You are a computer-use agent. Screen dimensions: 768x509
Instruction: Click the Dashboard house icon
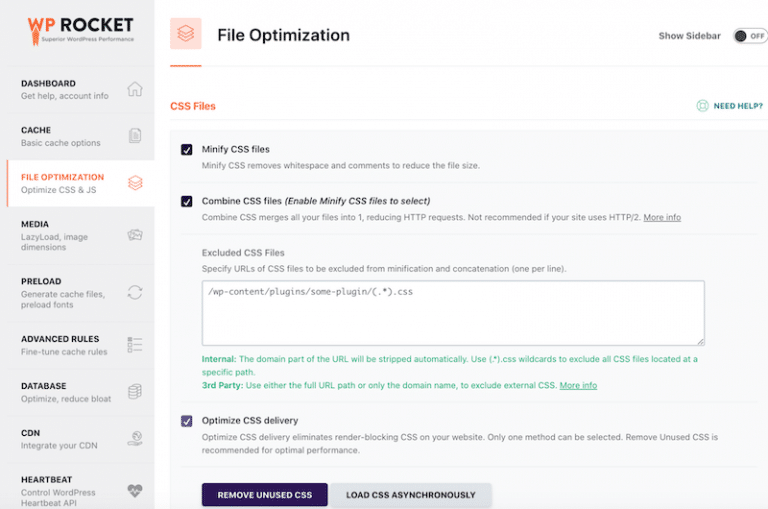coord(134,89)
